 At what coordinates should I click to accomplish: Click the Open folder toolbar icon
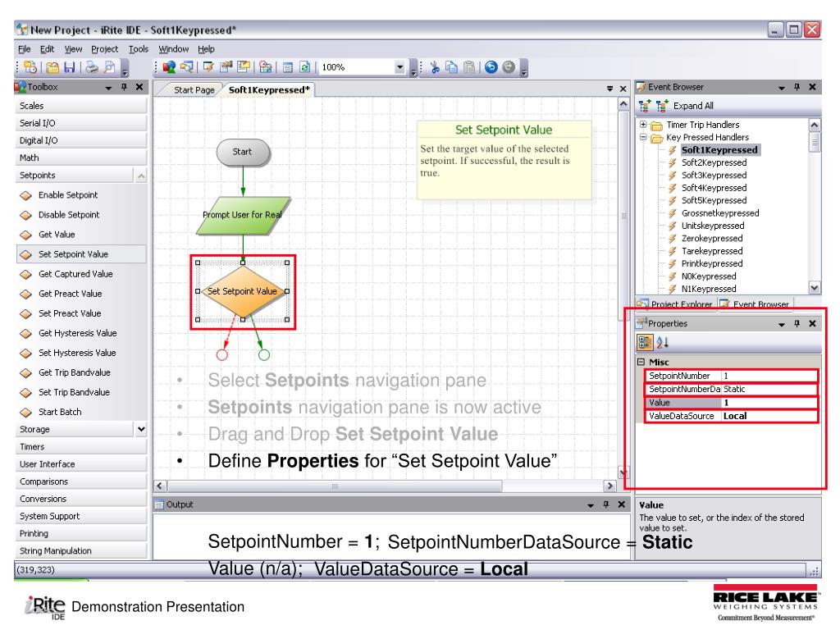click(52, 67)
